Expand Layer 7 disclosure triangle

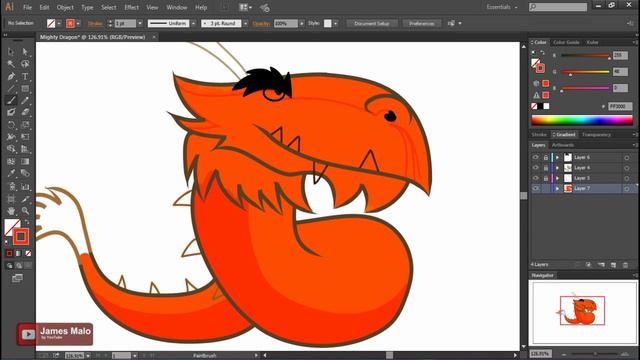click(558, 188)
